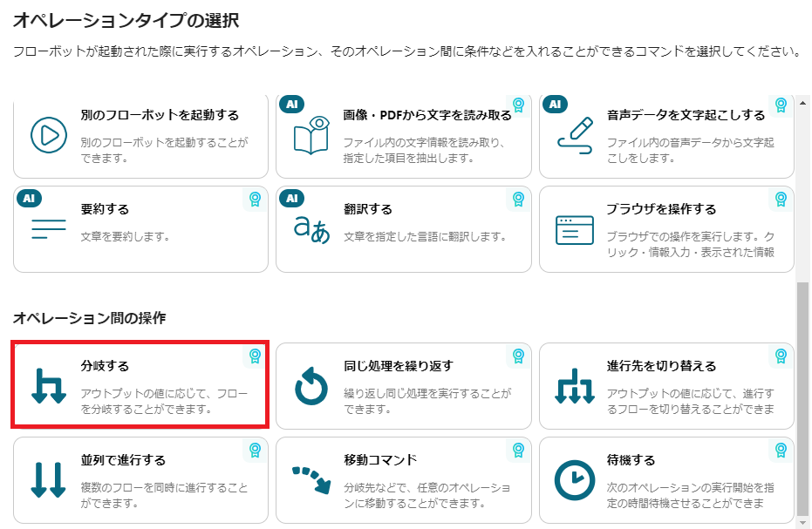
Task: Click the AI badge on 翻訳する card
Action: (x=292, y=198)
